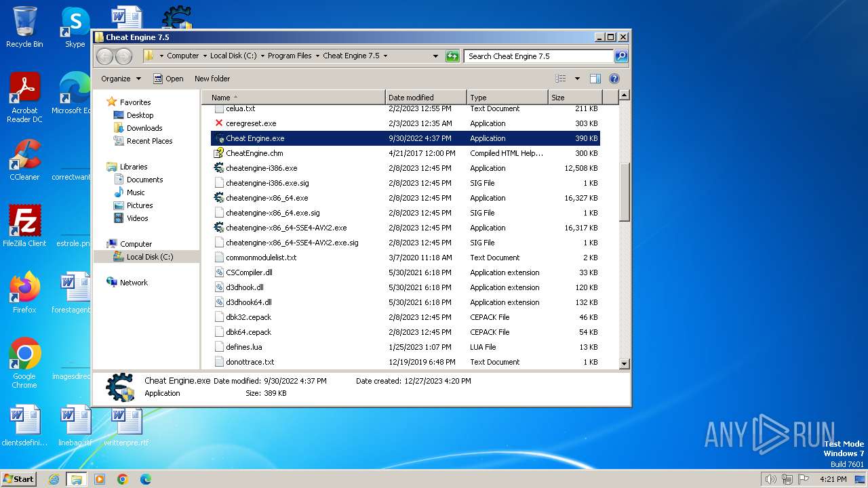
Task: Select commonmodulelist.txt file name
Action: [261, 258]
